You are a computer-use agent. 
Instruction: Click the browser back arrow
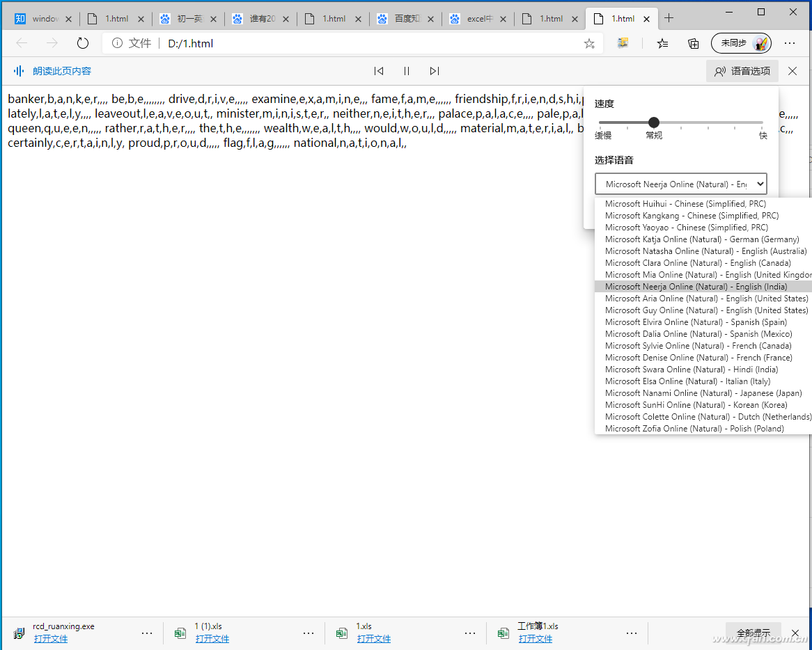[22, 43]
